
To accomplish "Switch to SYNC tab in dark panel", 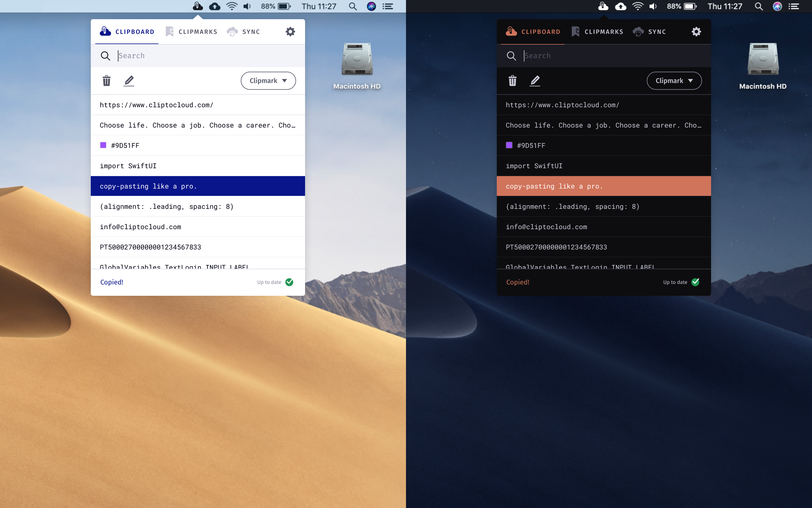I will (x=649, y=32).
